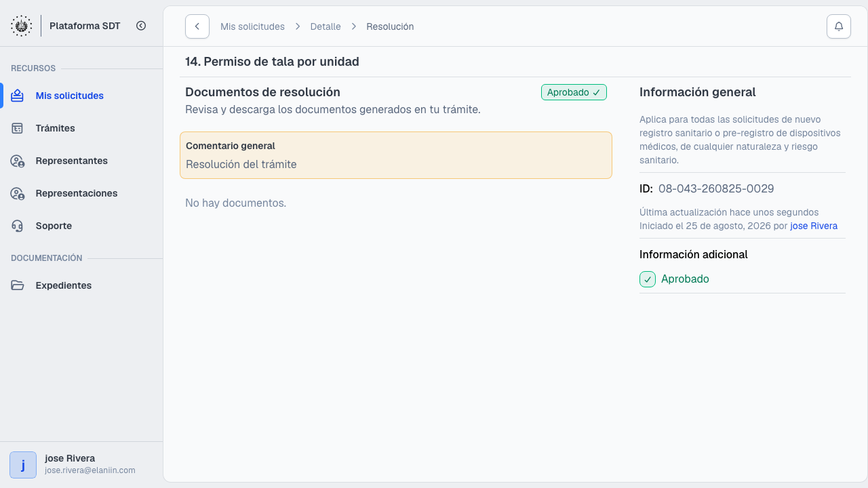The width and height of the screenshot is (868, 488).
Task: Click the Mis solicitudes inbox icon
Action: [x=18, y=96]
